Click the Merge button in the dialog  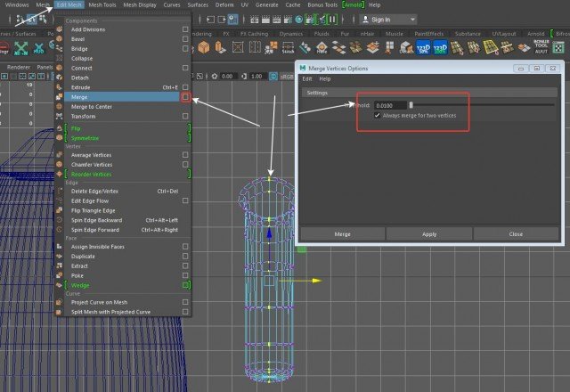coord(342,233)
